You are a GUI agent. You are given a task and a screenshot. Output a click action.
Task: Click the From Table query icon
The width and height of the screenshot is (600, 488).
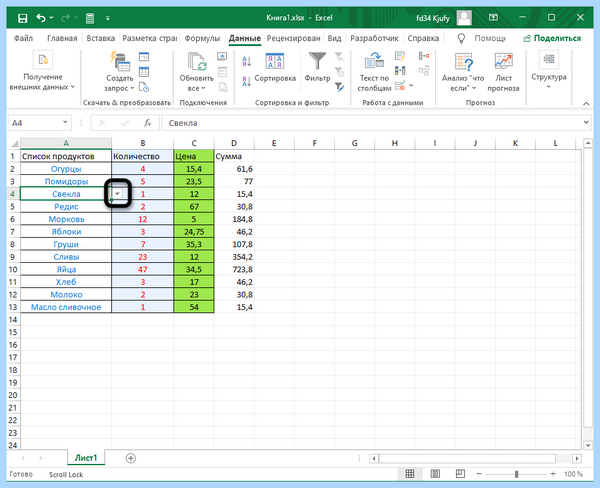[x=144, y=72]
